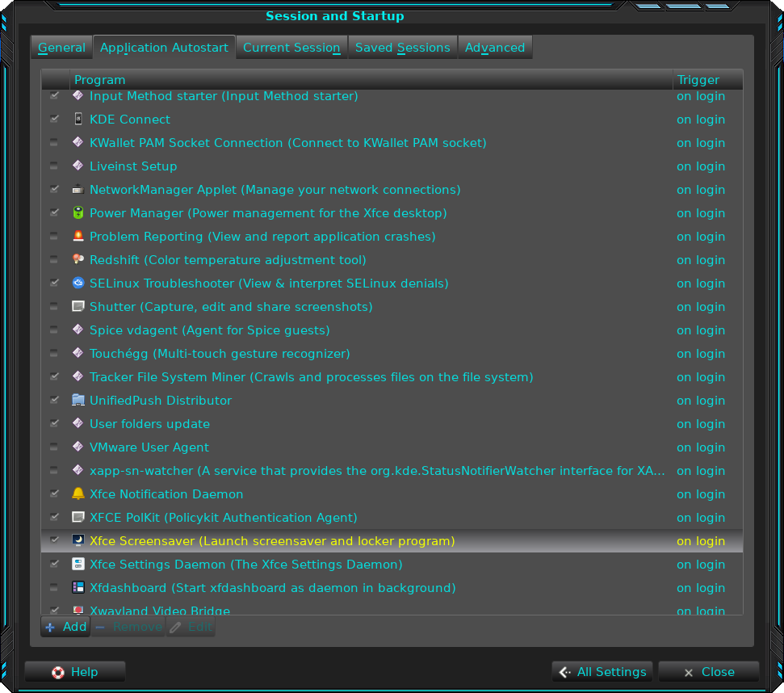784x693 pixels.
Task: Check the Shutter autostart checkbox
Action: tap(54, 306)
